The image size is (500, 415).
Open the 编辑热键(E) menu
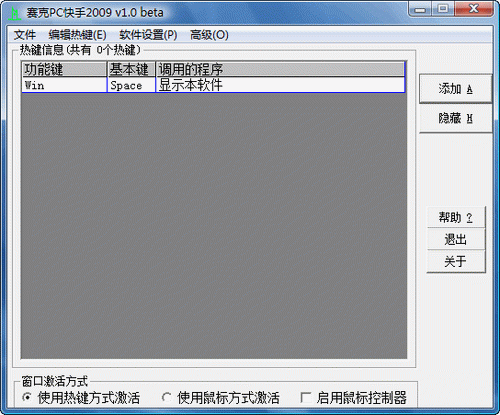[77, 35]
